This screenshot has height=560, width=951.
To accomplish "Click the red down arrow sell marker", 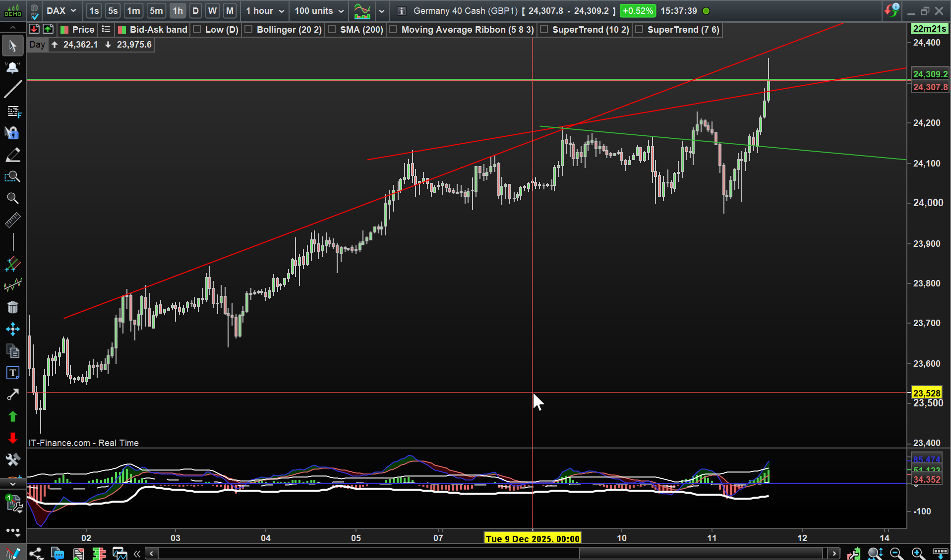I will click(x=13, y=438).
